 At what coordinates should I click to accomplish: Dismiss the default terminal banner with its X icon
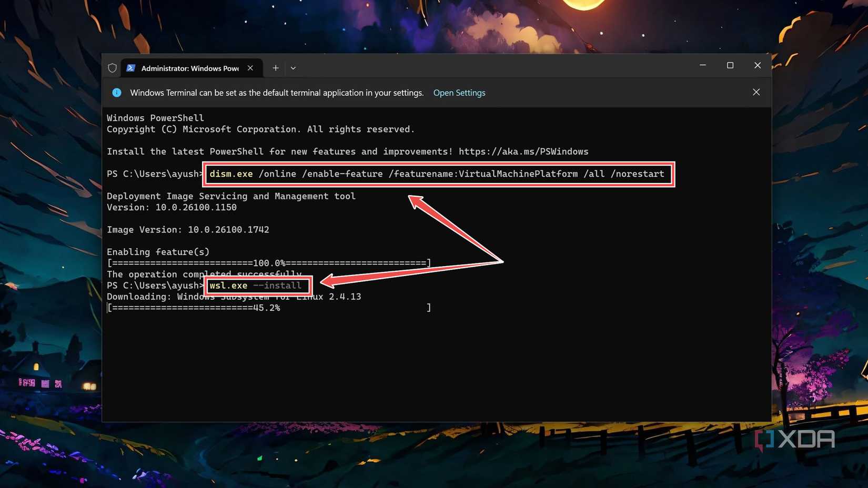pos(756,92)
